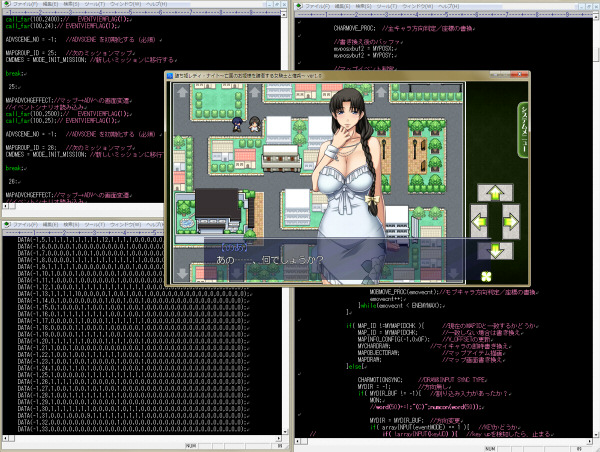600x452 pixels.
Task: Open the システムメニュー side tab in the game
Action: (523, 130)
